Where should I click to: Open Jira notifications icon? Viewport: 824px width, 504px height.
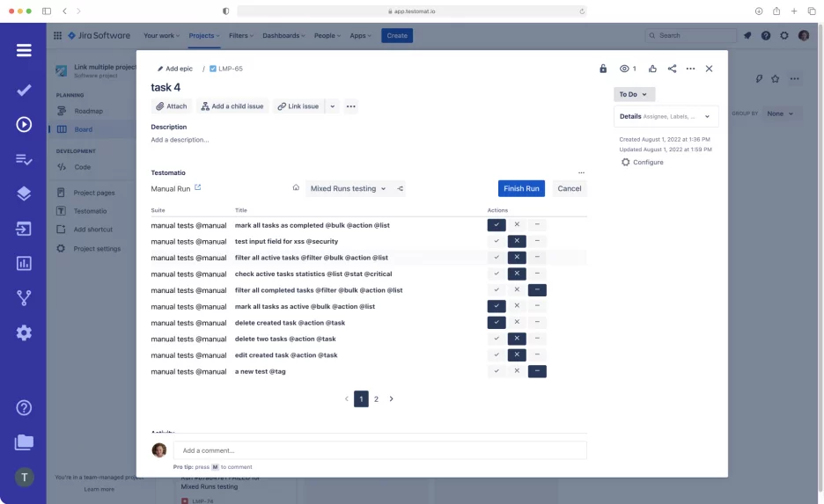coord(747,36)
